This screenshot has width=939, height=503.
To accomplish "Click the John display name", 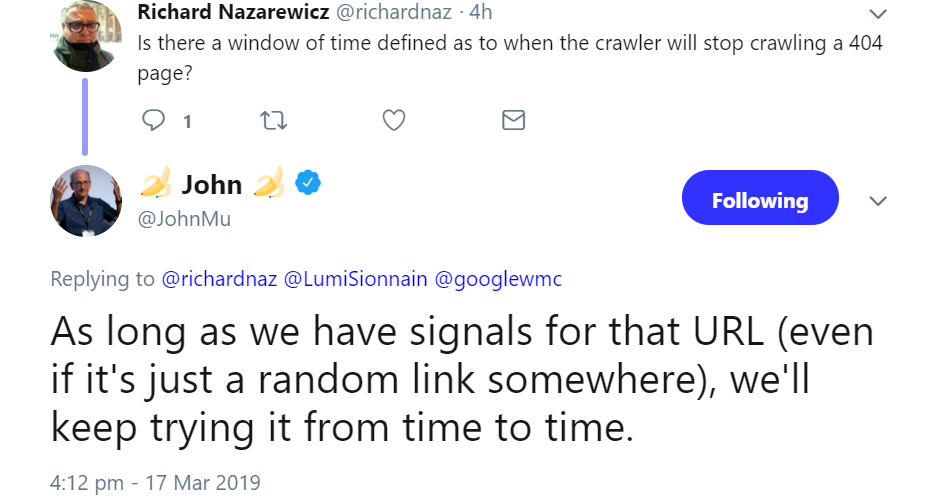I will click(212, 184).
